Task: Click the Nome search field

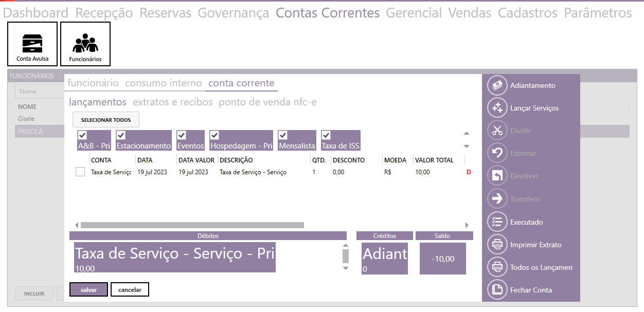Action: click(40, 91)
